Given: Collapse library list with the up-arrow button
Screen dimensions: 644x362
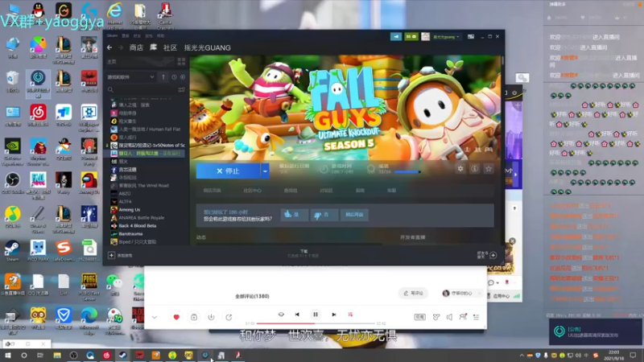Looking at the screenshot, I should point(163,76).
